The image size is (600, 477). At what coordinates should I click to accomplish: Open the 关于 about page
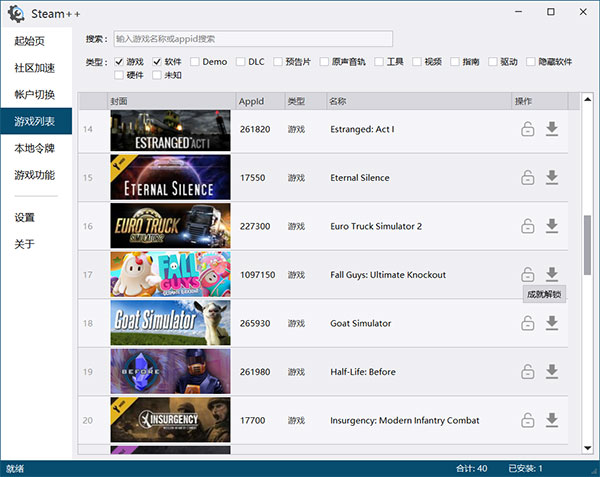tap(25, 244)
